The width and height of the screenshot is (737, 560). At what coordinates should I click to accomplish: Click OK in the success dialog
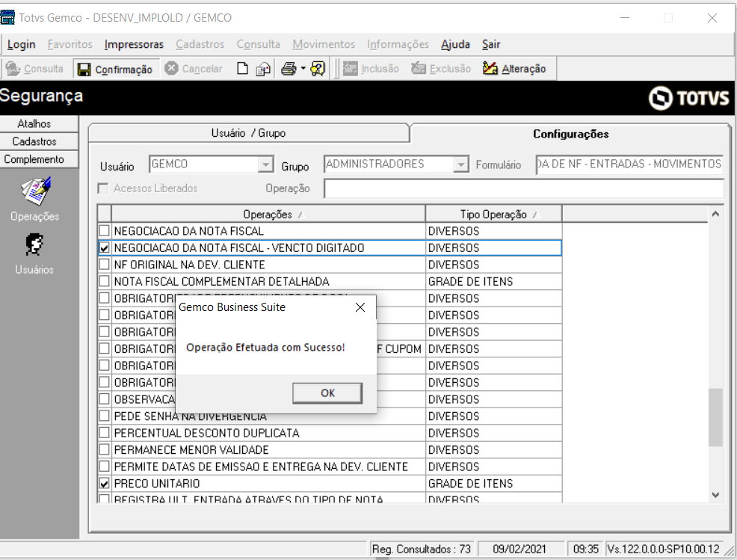327,393
